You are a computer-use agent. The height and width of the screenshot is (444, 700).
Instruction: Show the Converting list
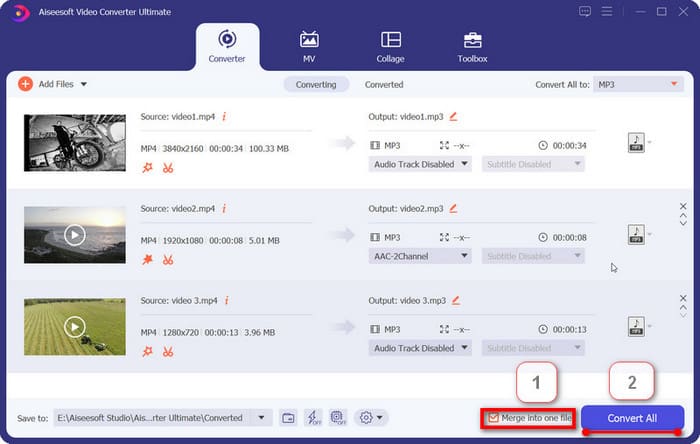pos(316,84)
